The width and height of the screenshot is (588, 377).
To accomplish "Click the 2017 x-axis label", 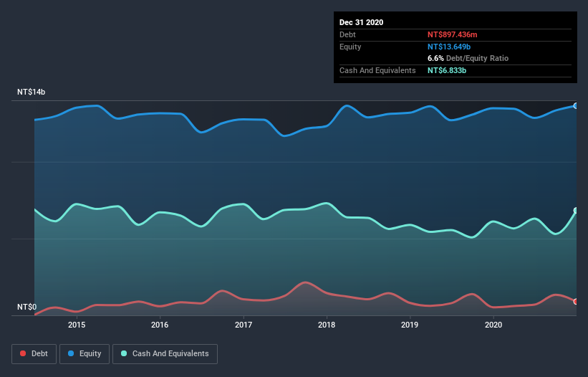I will click(x=244, y=325).
